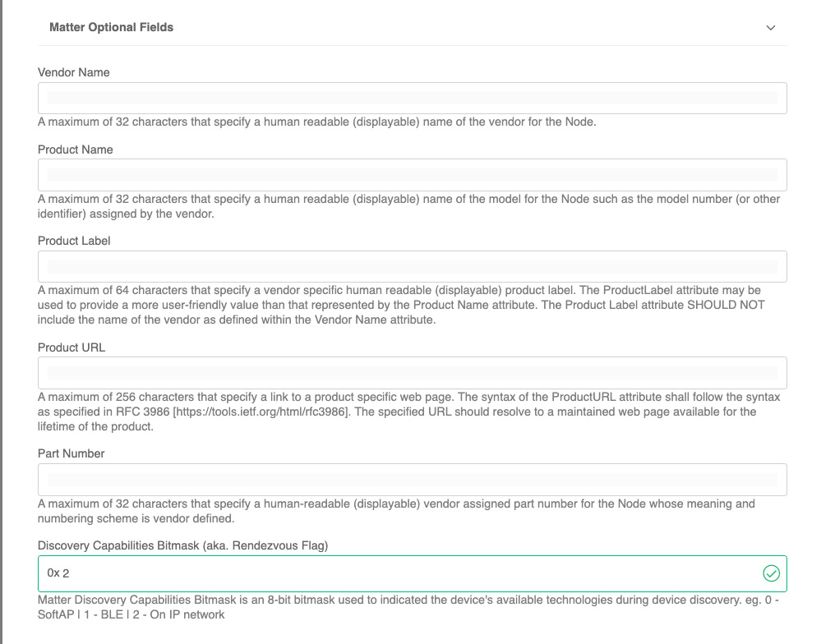
Task: Click the Part Number label
Action: [71, 453]
